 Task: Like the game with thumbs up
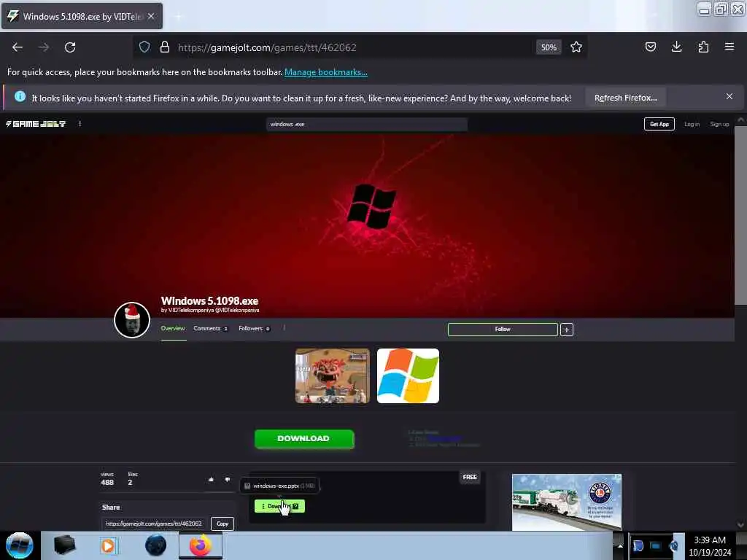[211, 480]
